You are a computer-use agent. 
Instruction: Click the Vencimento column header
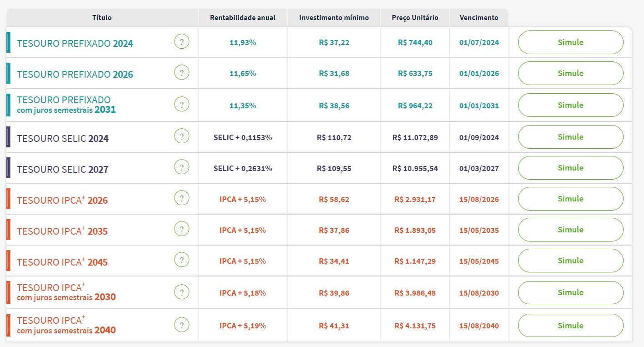[479, 18]
